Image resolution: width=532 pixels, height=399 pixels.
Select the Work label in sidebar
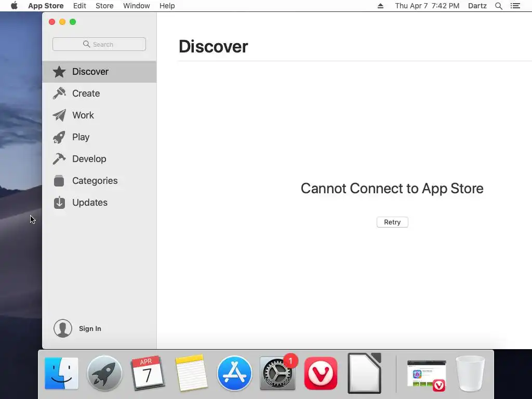click(x=83, y=115)
